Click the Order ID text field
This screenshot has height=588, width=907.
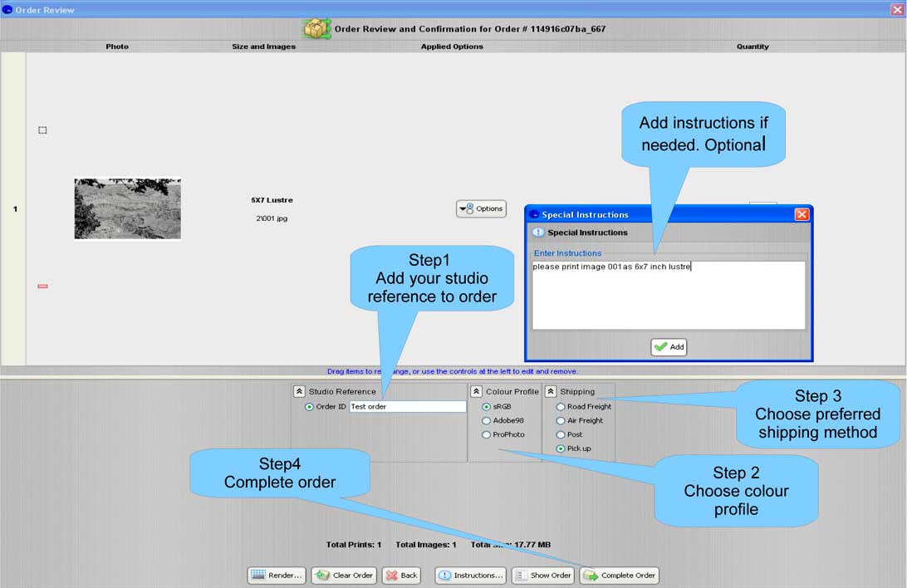pyautogui.click(x=407, y=407)
